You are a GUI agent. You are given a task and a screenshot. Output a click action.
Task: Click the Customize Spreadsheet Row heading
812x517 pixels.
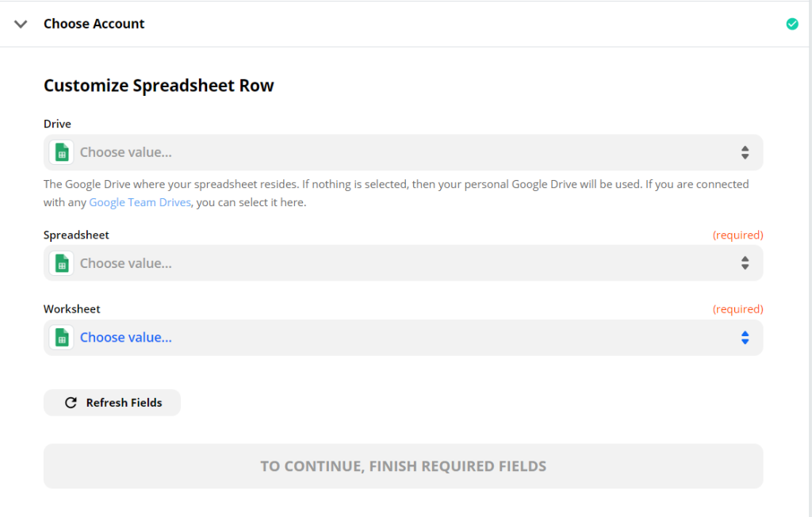[159, 86]
